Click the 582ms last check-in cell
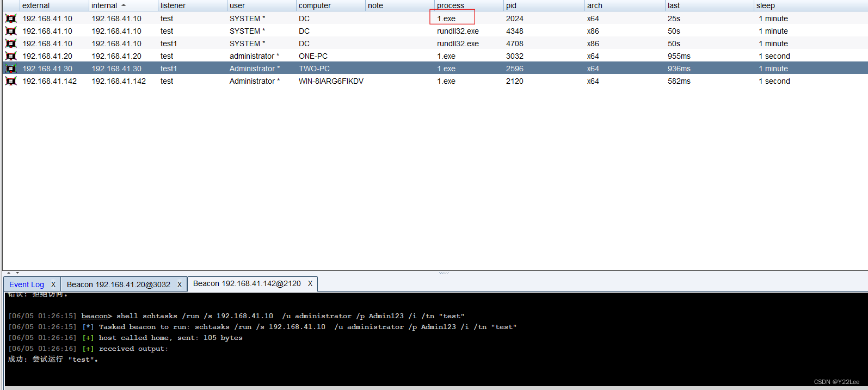 click(x=679, y=81)
